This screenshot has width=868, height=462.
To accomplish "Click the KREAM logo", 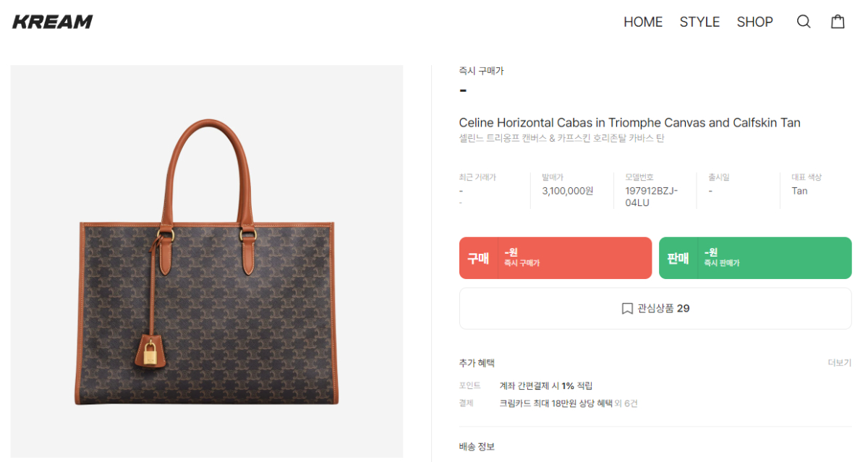I will click(53, 22).
